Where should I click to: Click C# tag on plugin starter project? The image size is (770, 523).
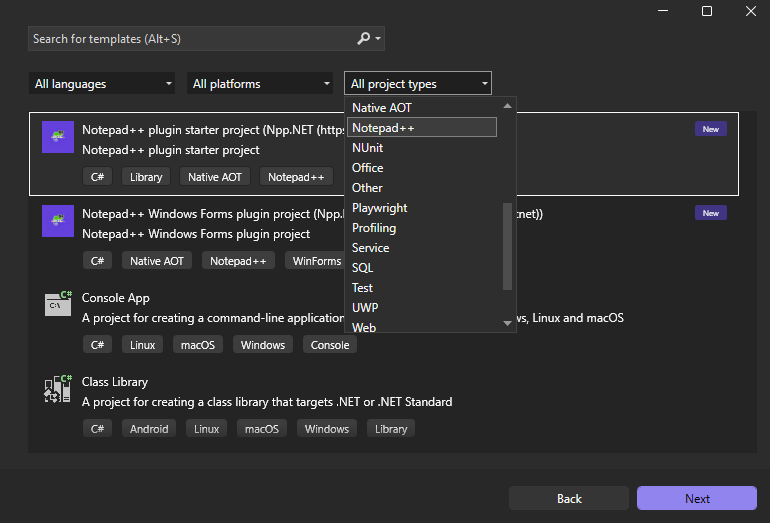pyautogui.click(x=97, y=177)
